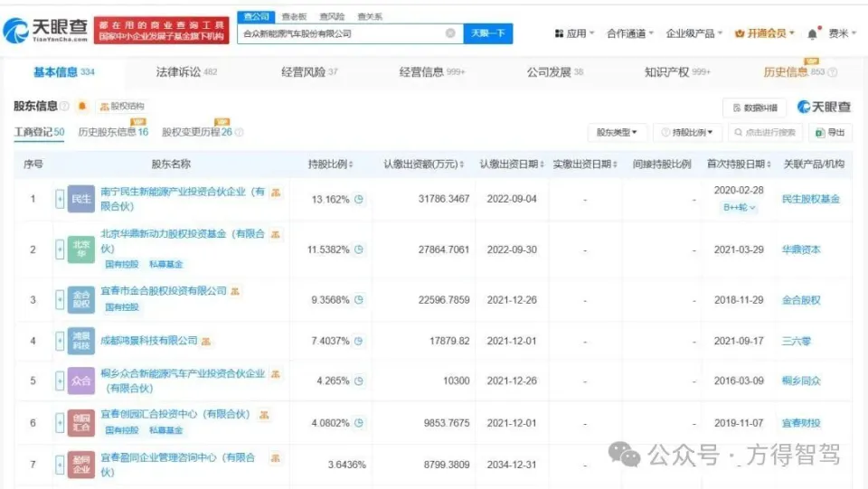Click the 众合 purple shareholder logo
The width and height of the screenshot is (868, 489).
80,381
